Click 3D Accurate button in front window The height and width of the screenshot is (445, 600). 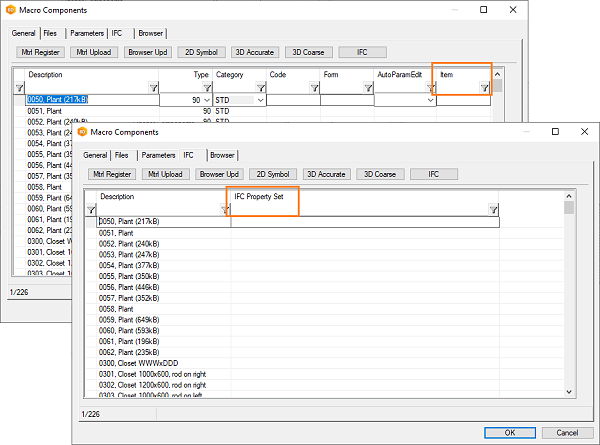pos(322,174)
